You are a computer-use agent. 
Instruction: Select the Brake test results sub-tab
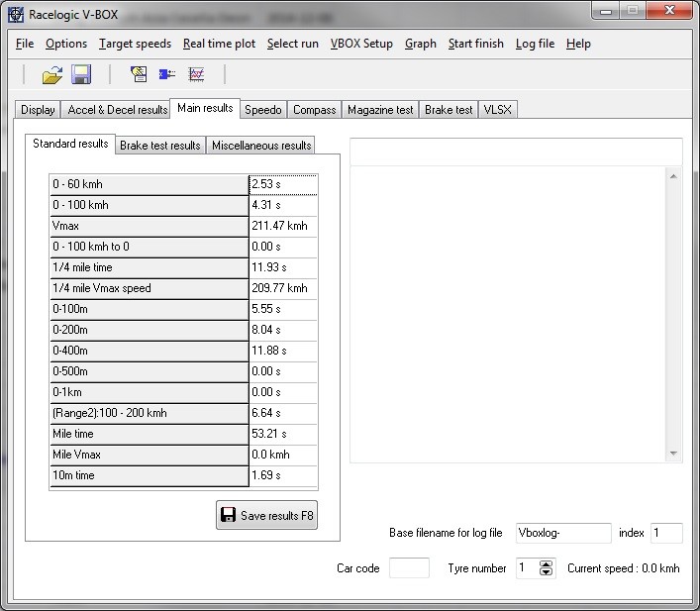tap(159, 146)
